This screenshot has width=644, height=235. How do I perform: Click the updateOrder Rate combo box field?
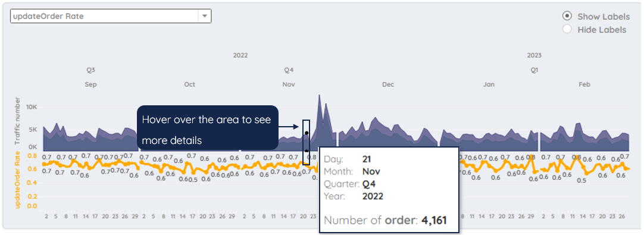111,17
